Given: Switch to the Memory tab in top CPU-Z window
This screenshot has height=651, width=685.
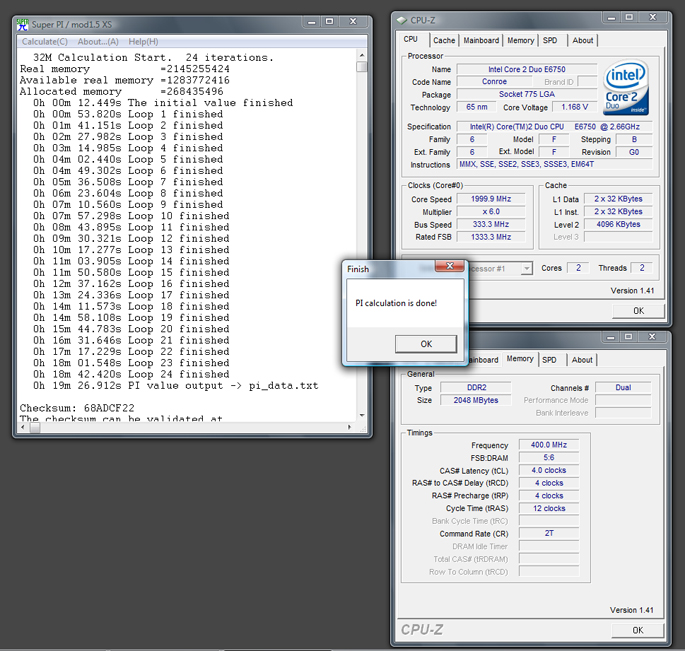Looking at the screenshot, I should click(520, 40).
